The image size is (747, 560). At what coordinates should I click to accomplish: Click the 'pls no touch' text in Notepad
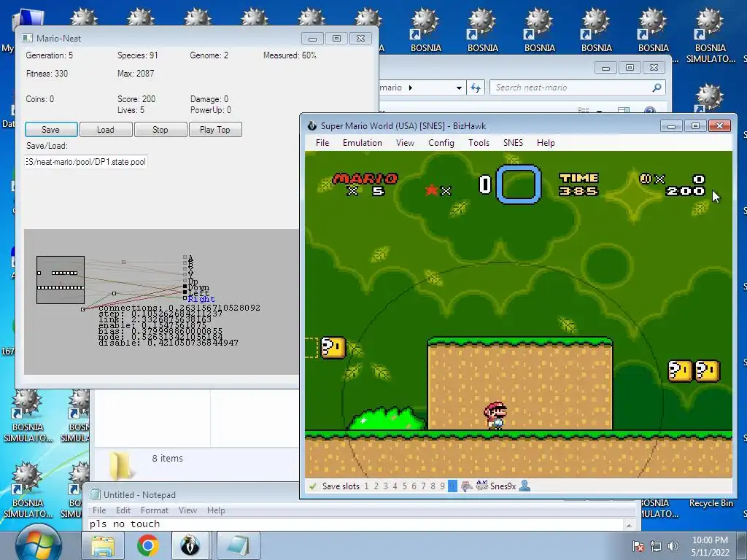point(125,524)
